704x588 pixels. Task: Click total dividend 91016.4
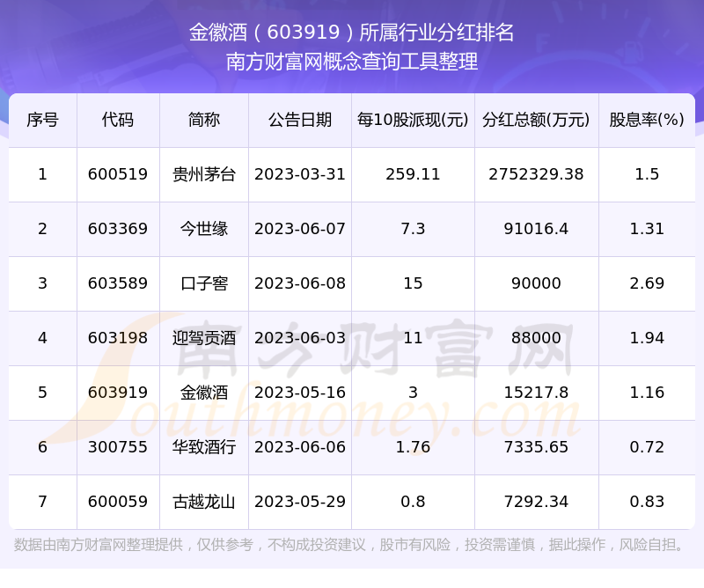536,229
